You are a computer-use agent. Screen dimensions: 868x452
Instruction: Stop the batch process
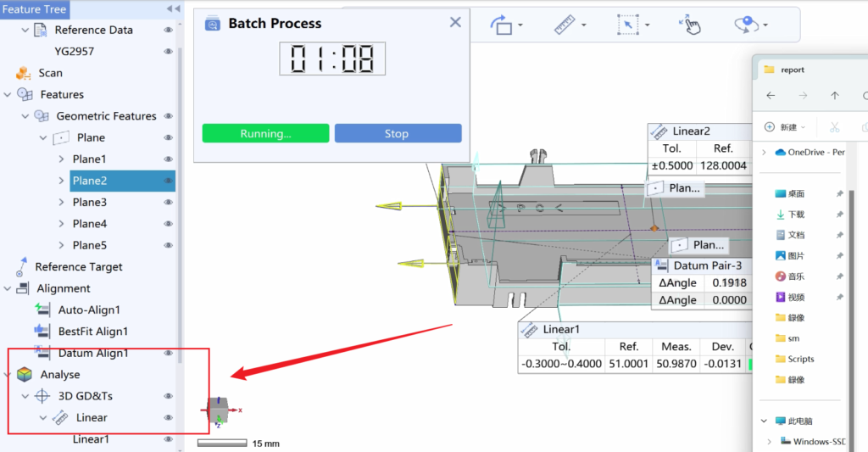coord(398,133)
